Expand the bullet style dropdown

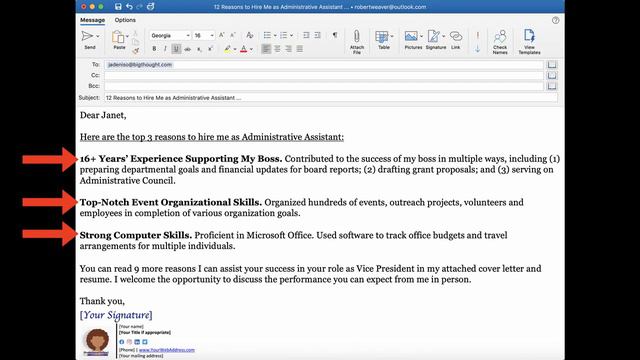click(275, 36)
